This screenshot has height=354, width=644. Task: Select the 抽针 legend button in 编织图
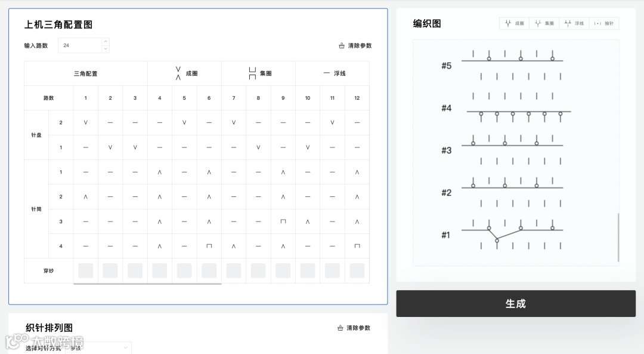coord(603,23)
